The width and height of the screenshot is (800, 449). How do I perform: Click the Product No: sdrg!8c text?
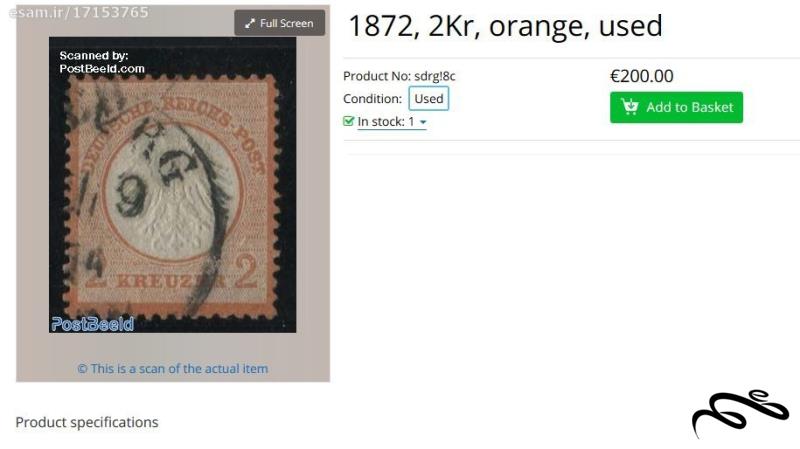[399, 76]
